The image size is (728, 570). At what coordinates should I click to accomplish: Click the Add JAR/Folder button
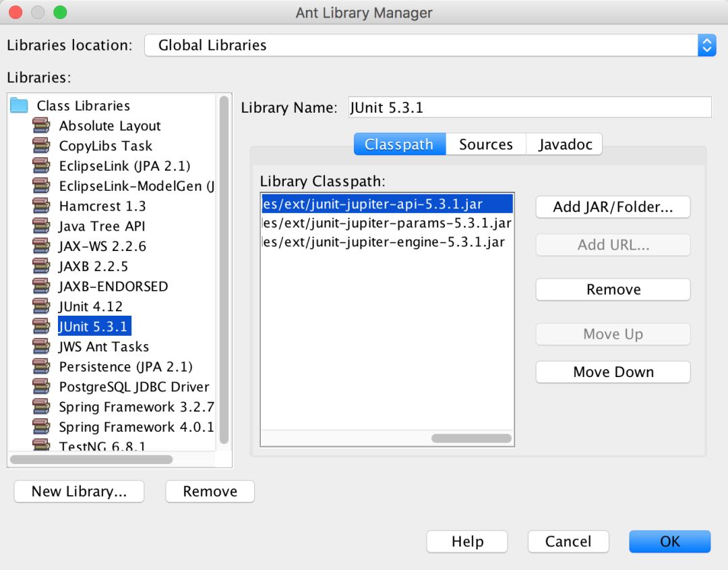pos(613,206)
